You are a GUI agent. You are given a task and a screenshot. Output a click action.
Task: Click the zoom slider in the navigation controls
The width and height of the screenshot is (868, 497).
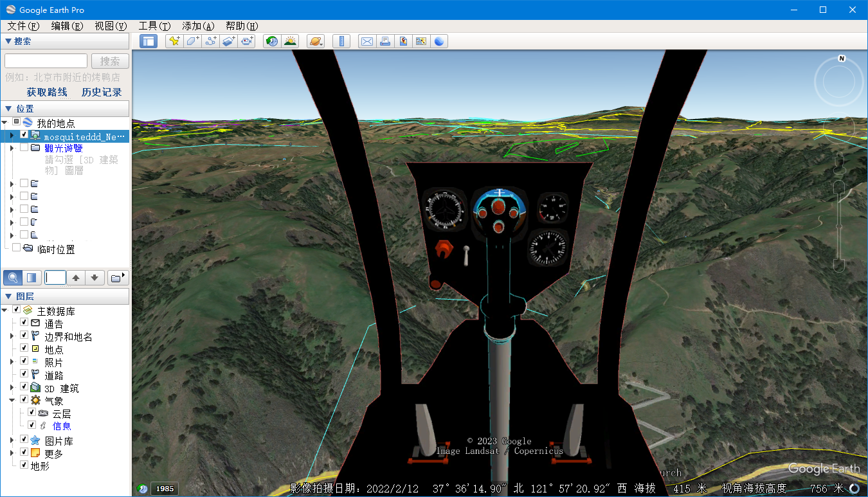(x=839, y=225)
